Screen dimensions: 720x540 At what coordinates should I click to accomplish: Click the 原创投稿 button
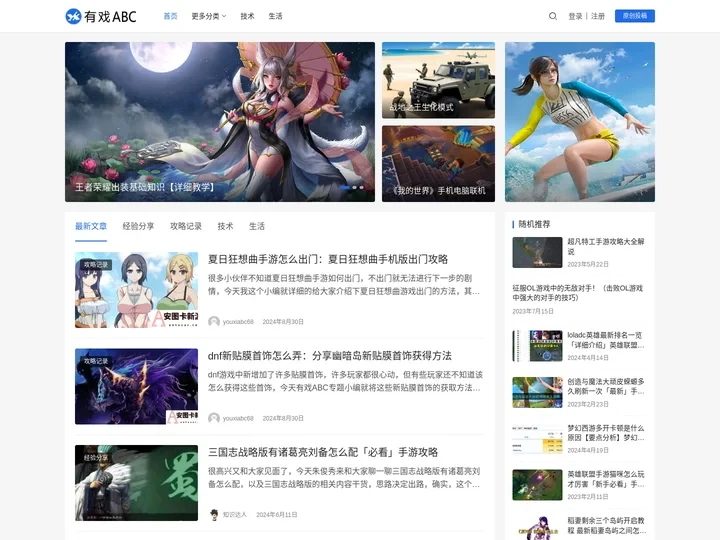pos(635,16)
